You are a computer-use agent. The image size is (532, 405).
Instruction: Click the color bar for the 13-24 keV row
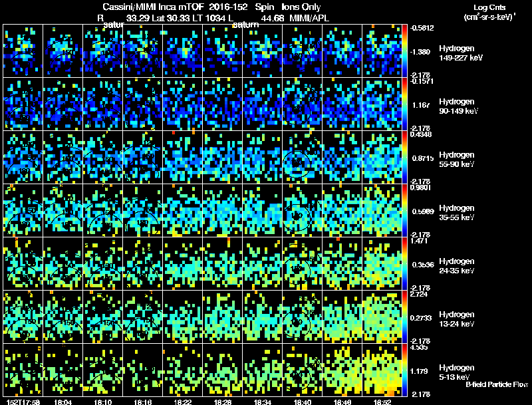[x=404, y=317]
